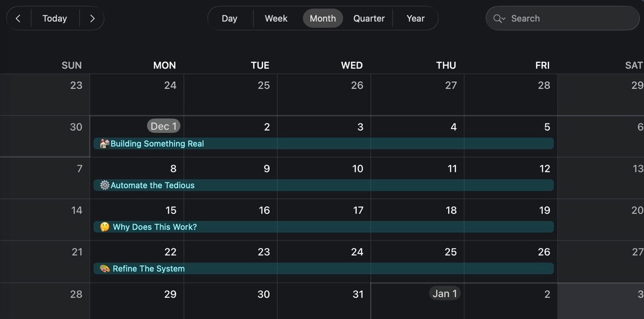Jump to Today
This screenshot has width=644, height=319.
(x=55, y=19)
